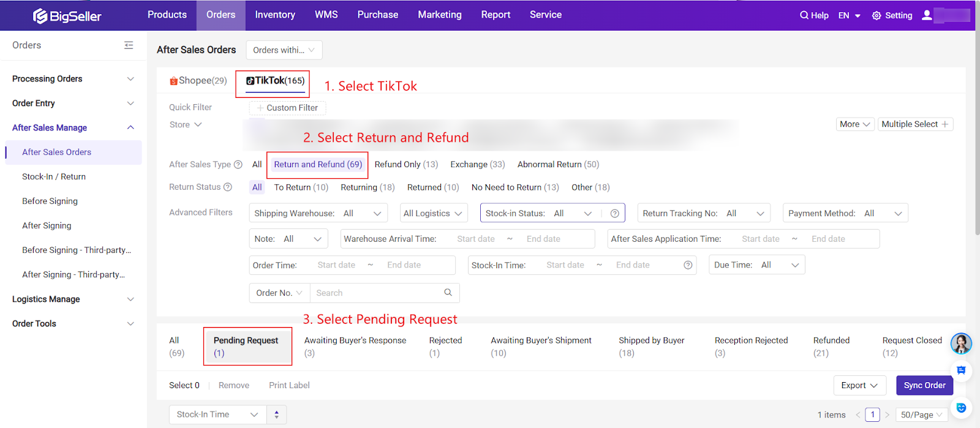Click the BigSeller logo
980x428 pixels.
coord(67,16)
